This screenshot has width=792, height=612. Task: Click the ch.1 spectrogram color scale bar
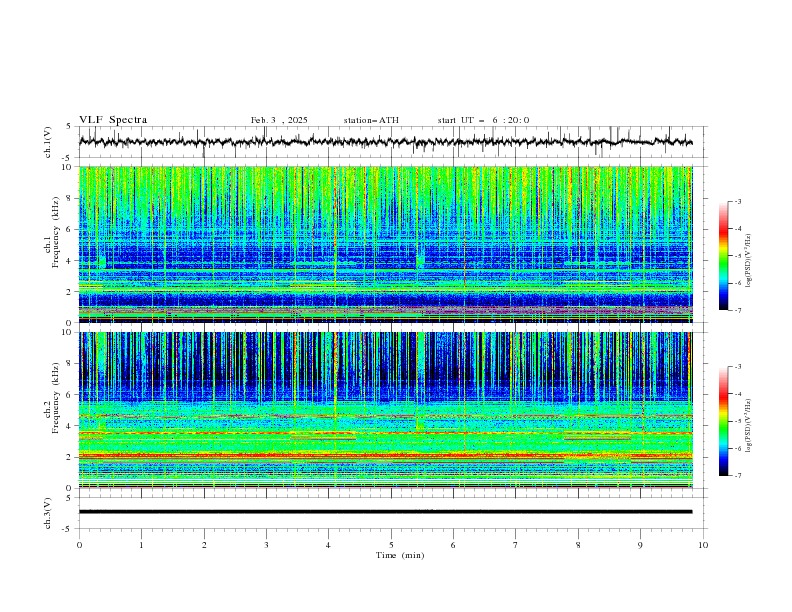tap(723, 256)
